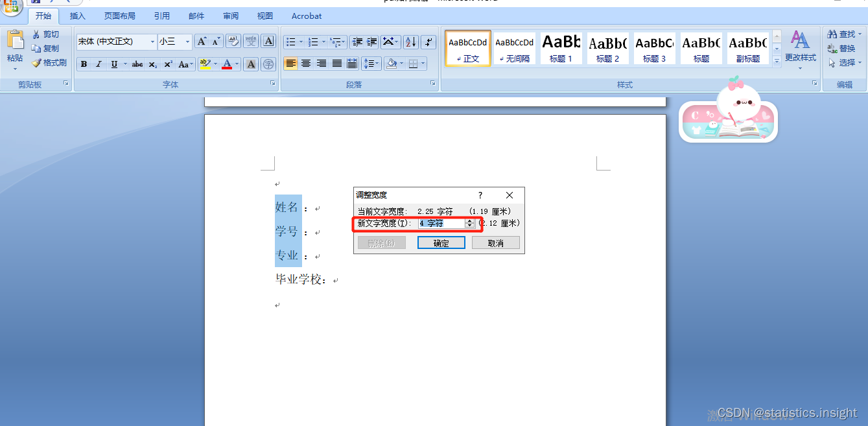The image size is (868, 426).
Task: Apply the 标题 1 style
Action: [x=561, y=48]
